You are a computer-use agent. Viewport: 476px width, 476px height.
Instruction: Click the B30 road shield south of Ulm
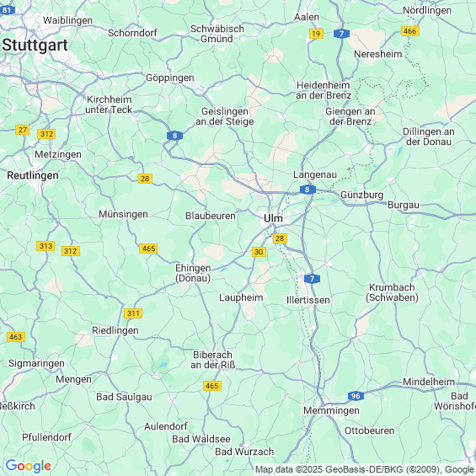[259, 252]
